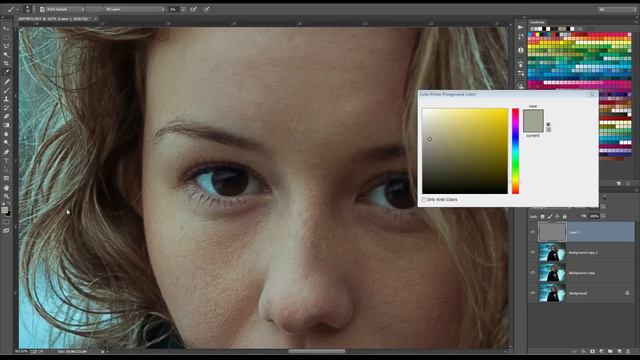Open the tool preset picker arrow
The width and height of the screenshot is (640, 360).
point(18,9)
